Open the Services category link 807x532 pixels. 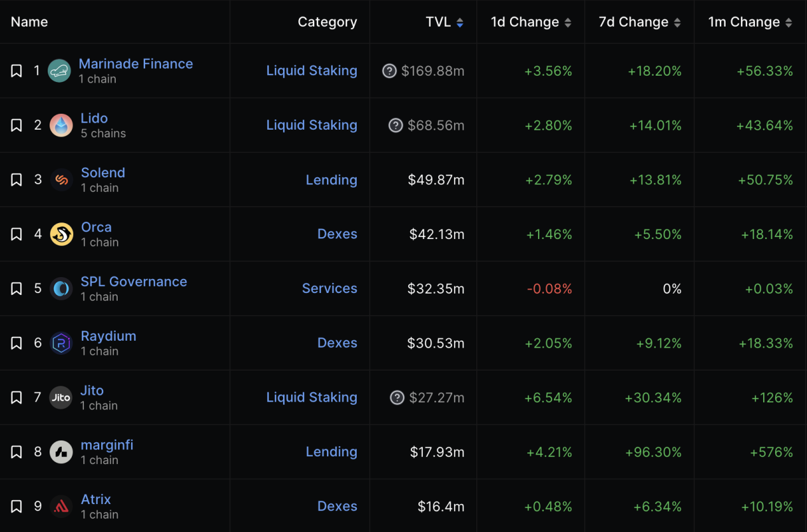pyautogui.click(x=329, y=289)
